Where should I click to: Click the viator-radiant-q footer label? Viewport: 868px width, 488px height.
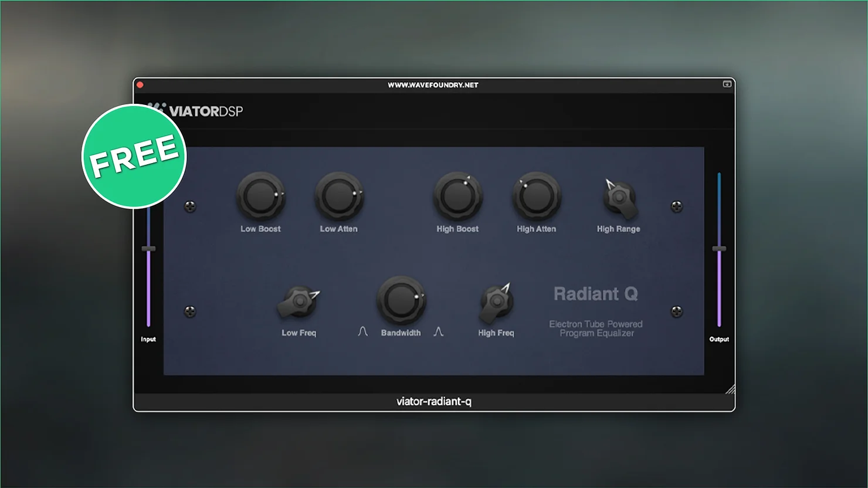coord(434,402)
